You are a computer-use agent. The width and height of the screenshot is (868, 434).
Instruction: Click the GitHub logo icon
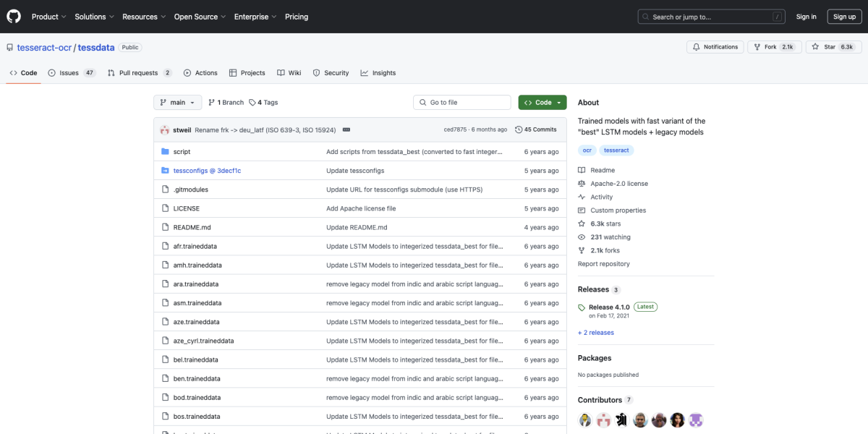click(x=14, y=16)
